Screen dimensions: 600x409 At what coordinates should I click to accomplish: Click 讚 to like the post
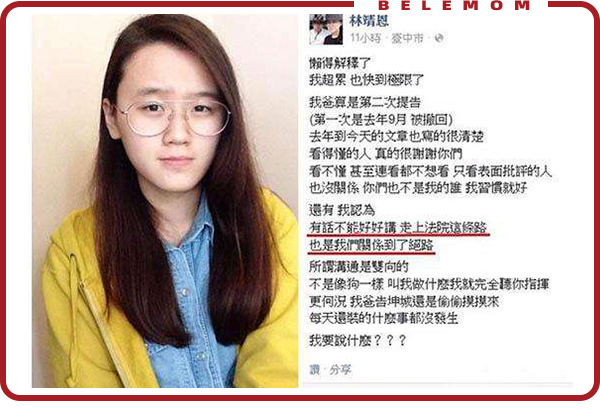(x=315, y=370)
